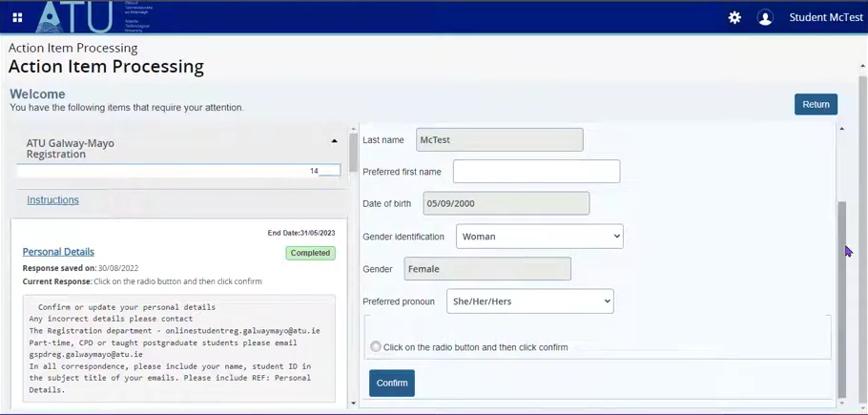Click the Return button
This screenshot has height=415, width=868.
coord(816,104)
